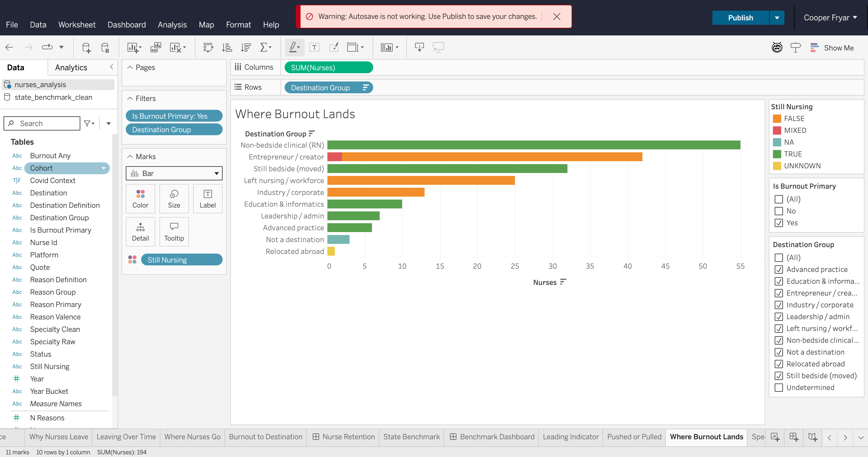This screenshot has width=868, height=457.
Task: Click the New Dashboard icon in tab bar
Action: pyautogui.click(x=794, y=437)
